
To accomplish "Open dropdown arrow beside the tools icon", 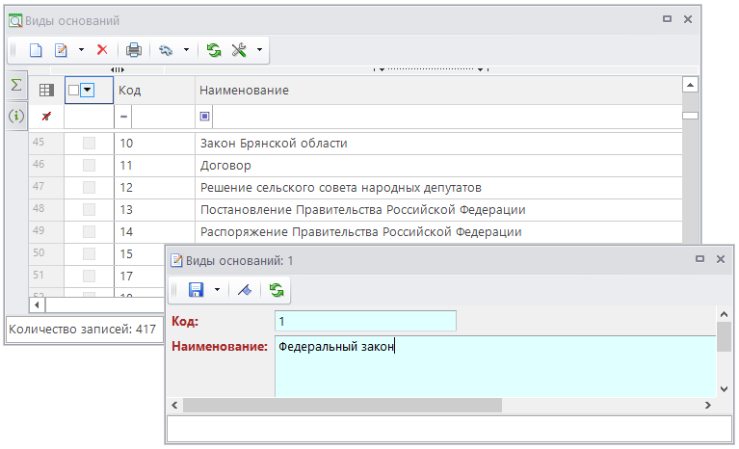I will tap(260, 49).
